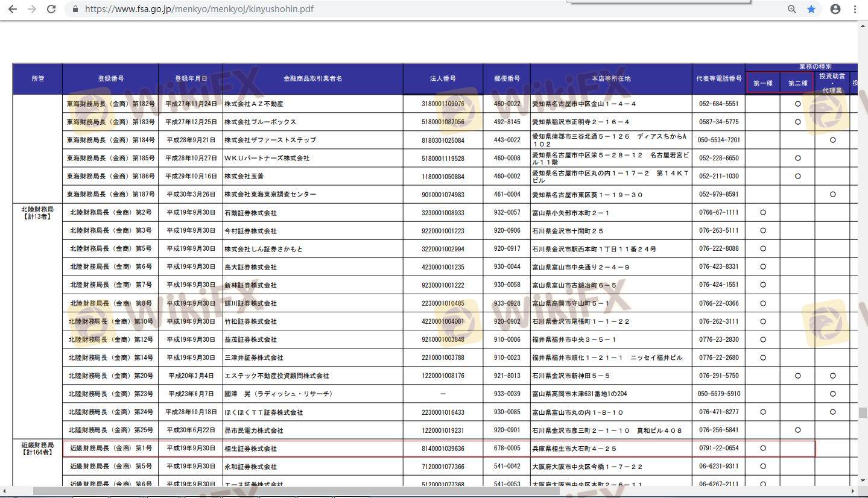Screen dimensions: 868x498
Task: Click the blue bookmark star
Action: [811, 9]
